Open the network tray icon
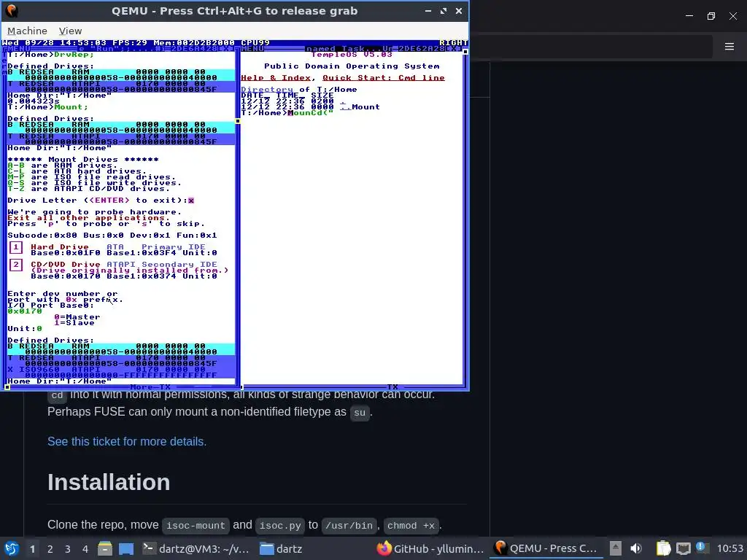 (683, 548)
